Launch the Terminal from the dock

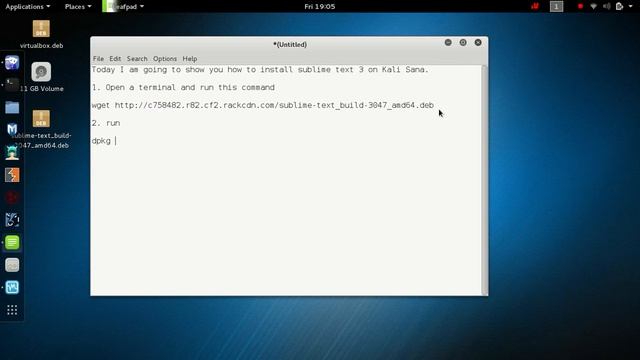[x=12, y=84]
